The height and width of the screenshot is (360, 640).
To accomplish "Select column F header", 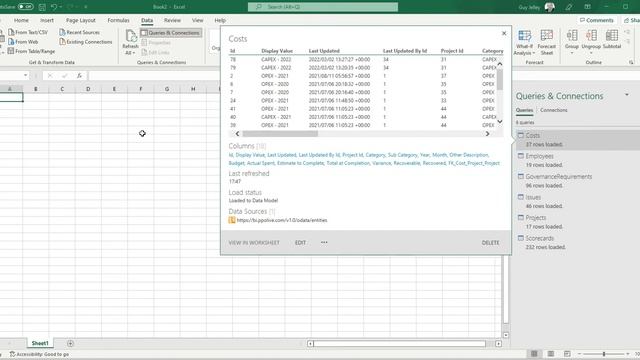I will pyautogui.click(x=140, y=89).
